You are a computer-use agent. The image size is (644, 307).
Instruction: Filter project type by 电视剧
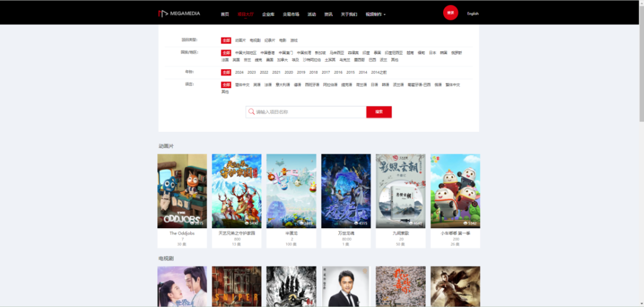[x=255, y=40]
